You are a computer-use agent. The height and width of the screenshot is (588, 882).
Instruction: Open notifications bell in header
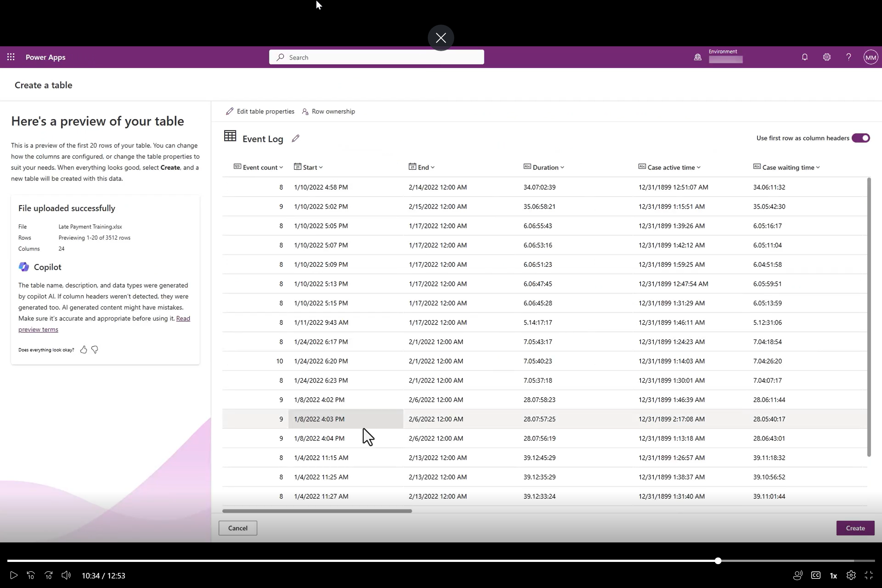(x=804, y=57)
